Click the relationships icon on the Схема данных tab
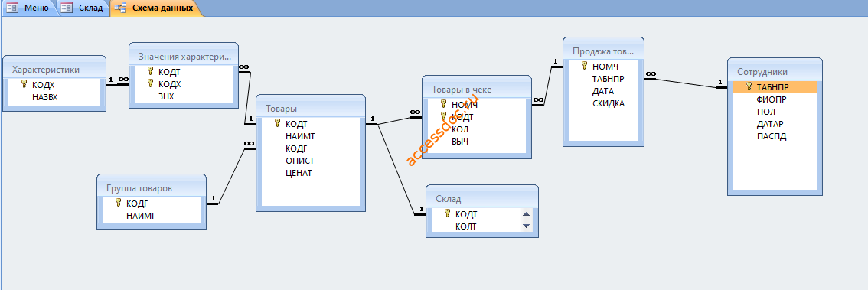Screen dimensions: 868x290 120,8
